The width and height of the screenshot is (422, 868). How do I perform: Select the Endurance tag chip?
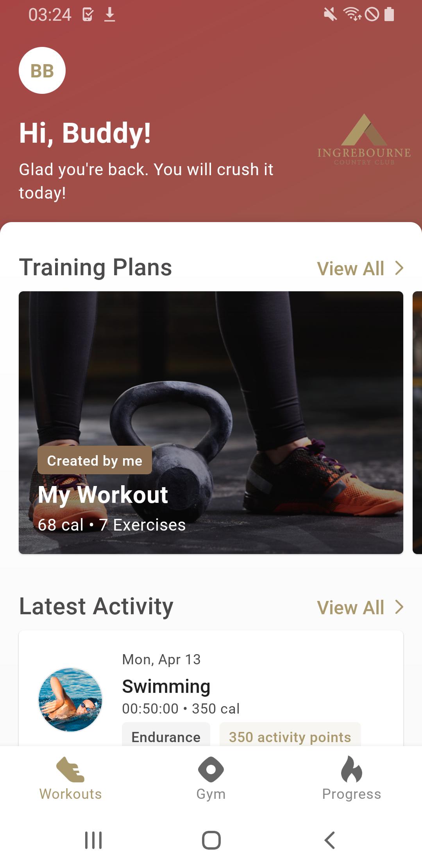[x=166, y=735]
